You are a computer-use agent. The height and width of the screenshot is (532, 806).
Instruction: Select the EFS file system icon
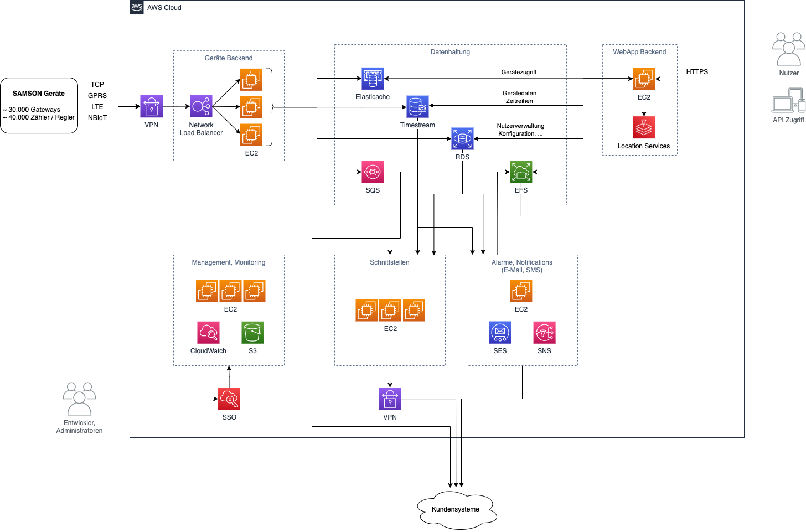(521, 172)
